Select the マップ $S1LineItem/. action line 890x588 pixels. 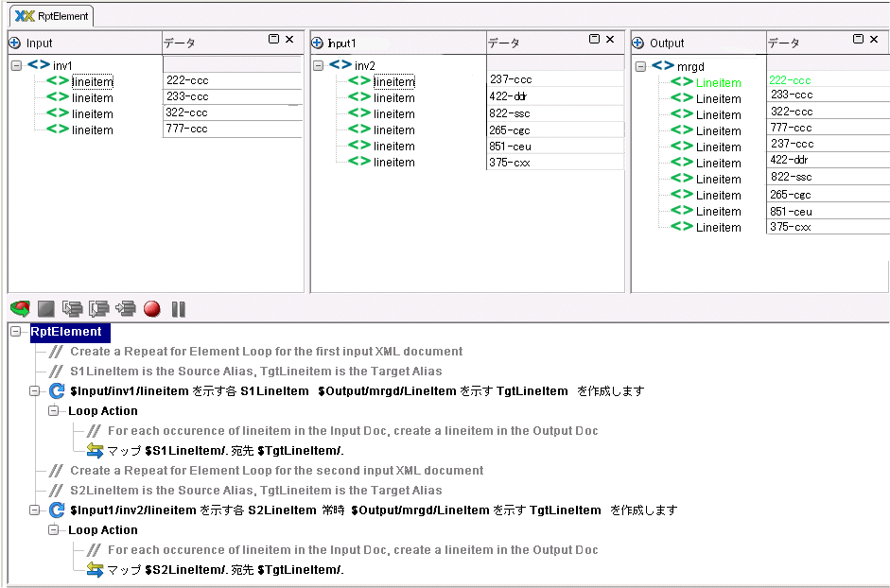(225, 451)
